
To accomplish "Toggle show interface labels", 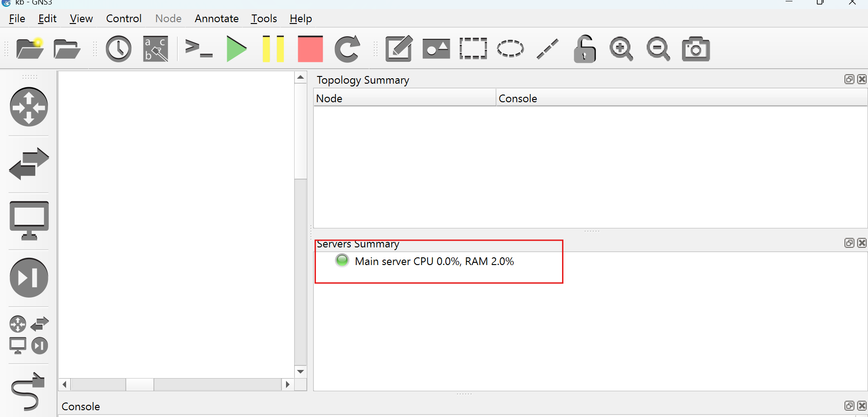I will pyautogui.click(x=156, y=49).
